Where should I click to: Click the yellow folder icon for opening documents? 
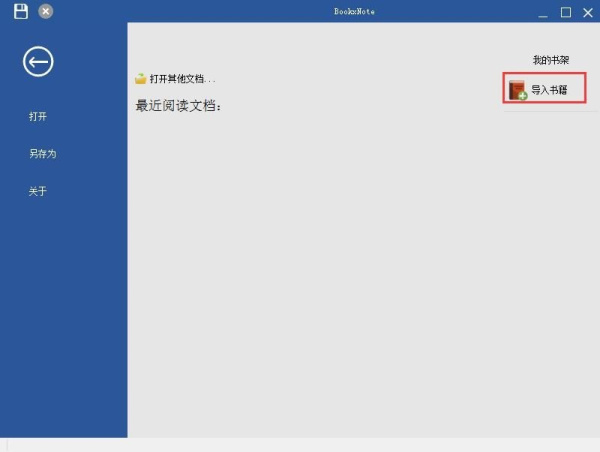(x=141, y=78)
